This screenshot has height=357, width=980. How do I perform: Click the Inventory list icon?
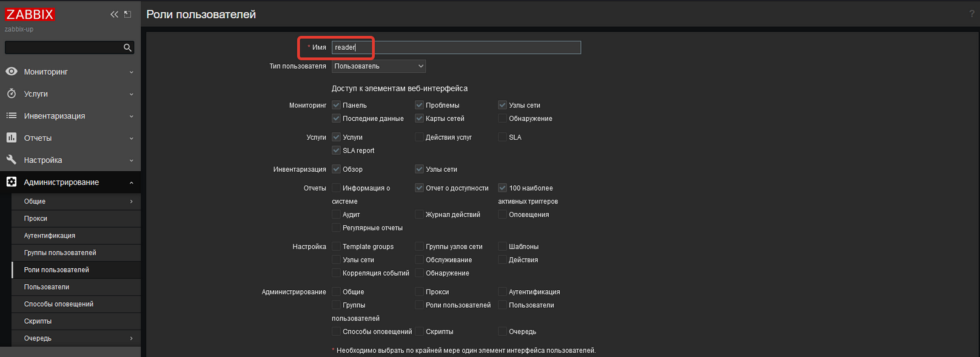pyautogui.click(x=11, y=115)
